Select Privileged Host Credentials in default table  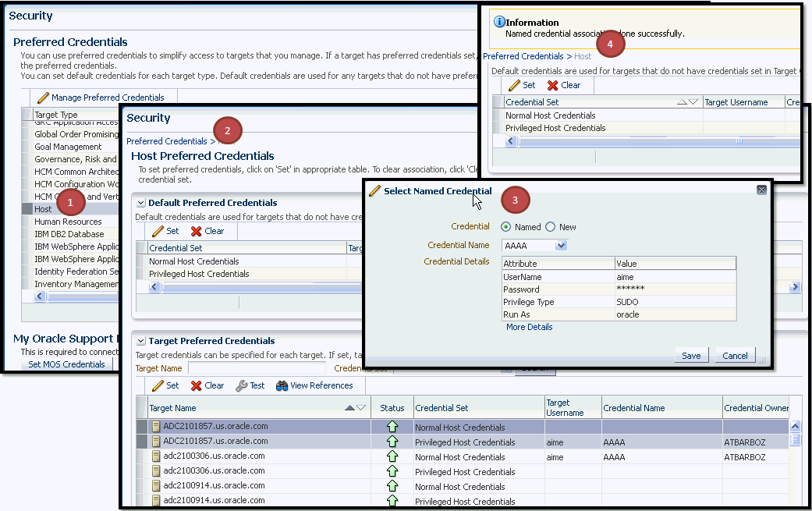pyautogui.click(x=199, y=274)
